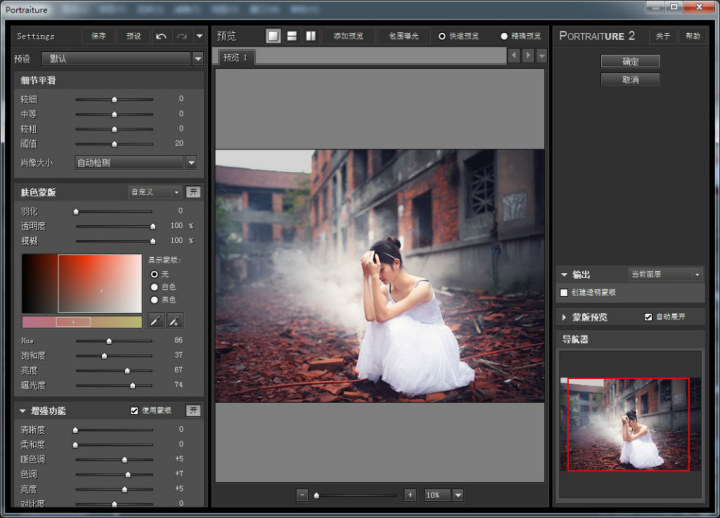Image resolution: width=720 pixels, height=518 pixels.
Task: Select the 快速预览 radio button
Action: click(x=442, y=36)
